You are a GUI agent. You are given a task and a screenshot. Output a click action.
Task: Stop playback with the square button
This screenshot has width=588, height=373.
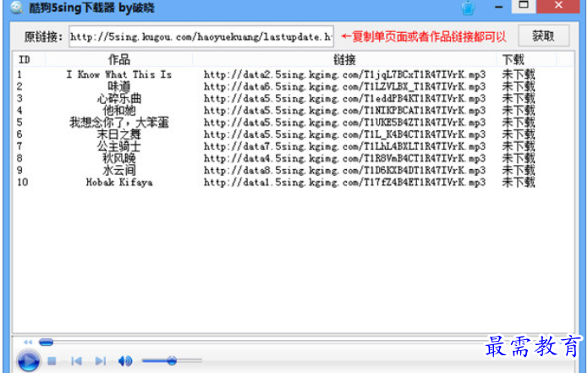point(52,361)
